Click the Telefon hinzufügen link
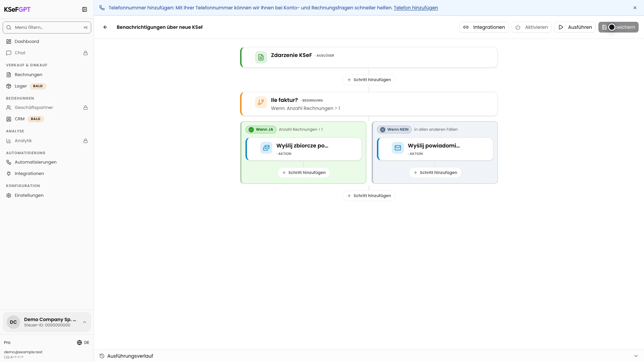This screenshot has height=362, width=644. pos(416,8)
